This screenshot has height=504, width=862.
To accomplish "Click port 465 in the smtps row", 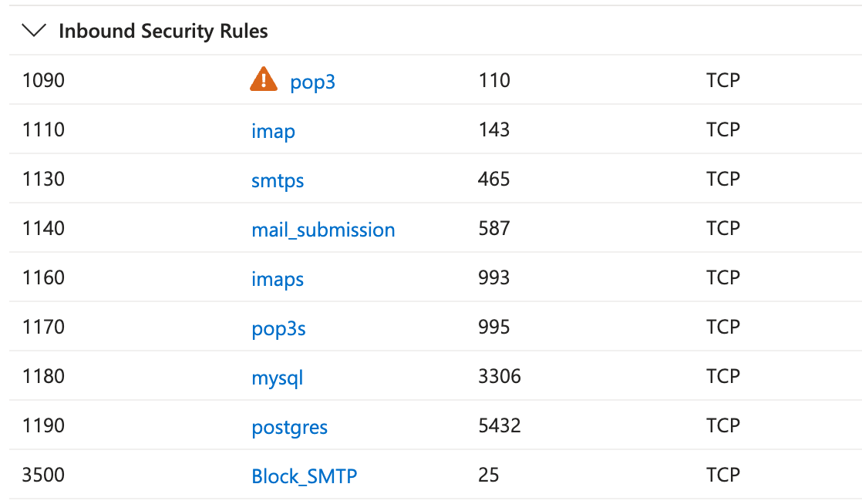I will pyautogui.click(x=493, y=179).
